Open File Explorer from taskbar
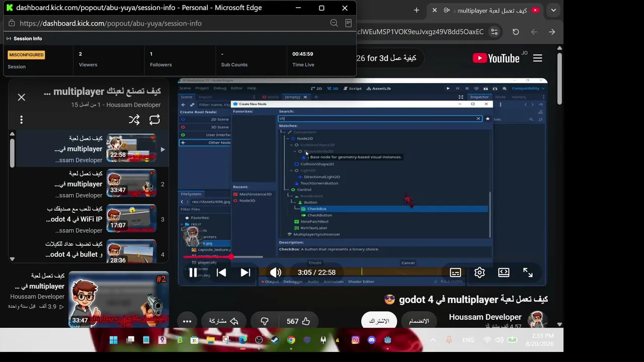Image resolution: width=644 pixels, height=362 pixels. tap(210, 340)
